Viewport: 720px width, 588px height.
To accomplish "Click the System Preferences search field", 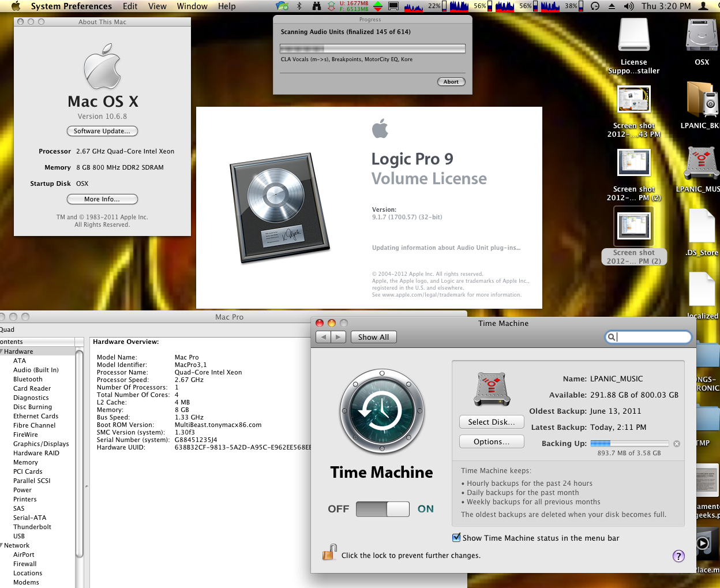I will 648,337.
